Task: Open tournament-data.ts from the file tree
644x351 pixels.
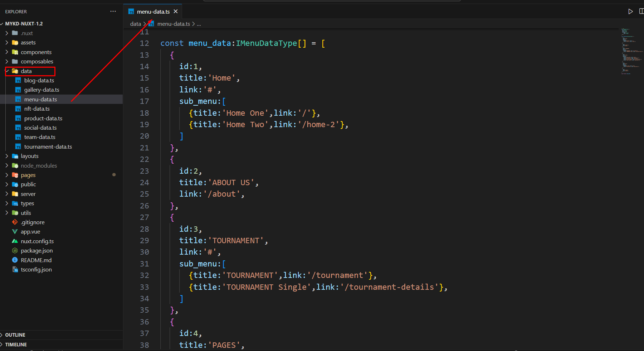Action: coord(48,147)
